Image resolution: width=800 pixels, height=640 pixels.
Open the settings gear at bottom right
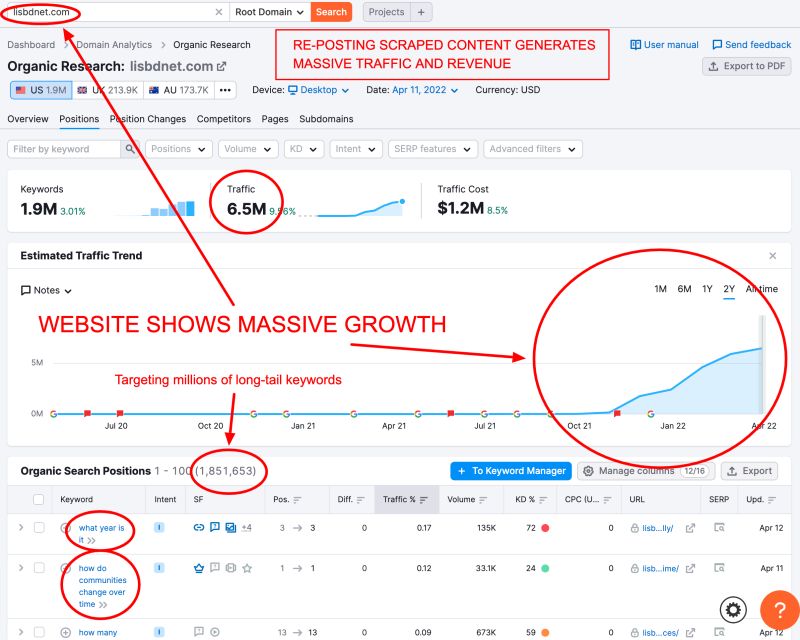(x=734, y=610)
